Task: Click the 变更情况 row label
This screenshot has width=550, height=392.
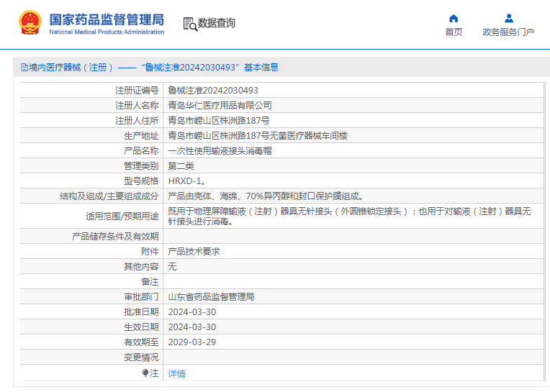Action: 141,357
